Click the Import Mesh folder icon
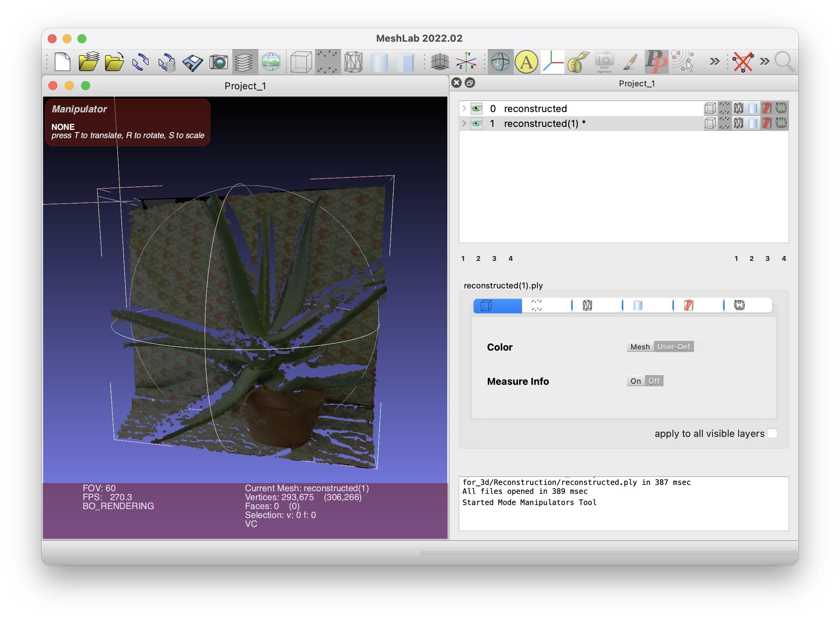 tap(115, 62)
